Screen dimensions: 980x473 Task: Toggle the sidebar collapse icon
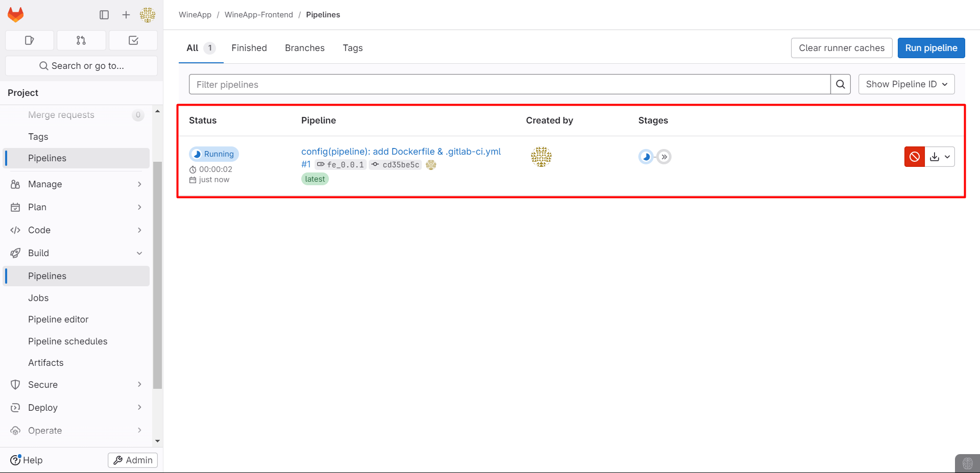pyautogui.click(x=104, y=15)
